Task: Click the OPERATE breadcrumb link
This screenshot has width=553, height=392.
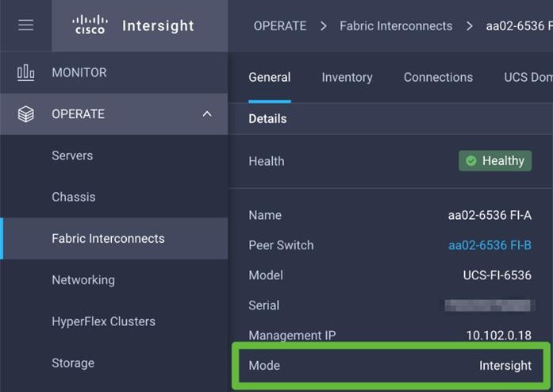Action: (x=280, y=25)
